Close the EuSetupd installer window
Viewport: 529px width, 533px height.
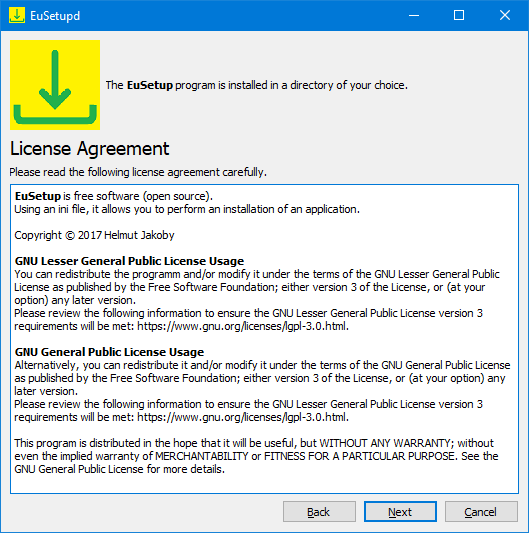[505, 15]
